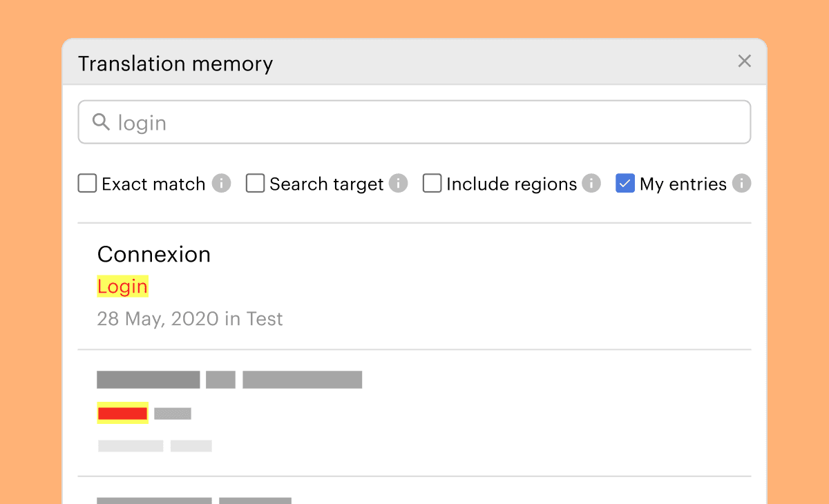Click the 'Translation memory' title bar
The image size is (829, 504).
[175, 64]
